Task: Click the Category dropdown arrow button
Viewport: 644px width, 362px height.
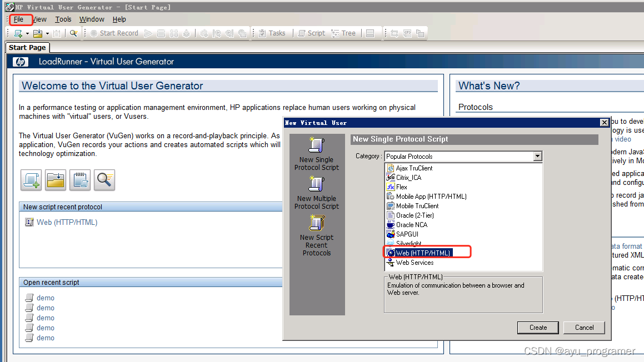Action: (x=537, y=157)
